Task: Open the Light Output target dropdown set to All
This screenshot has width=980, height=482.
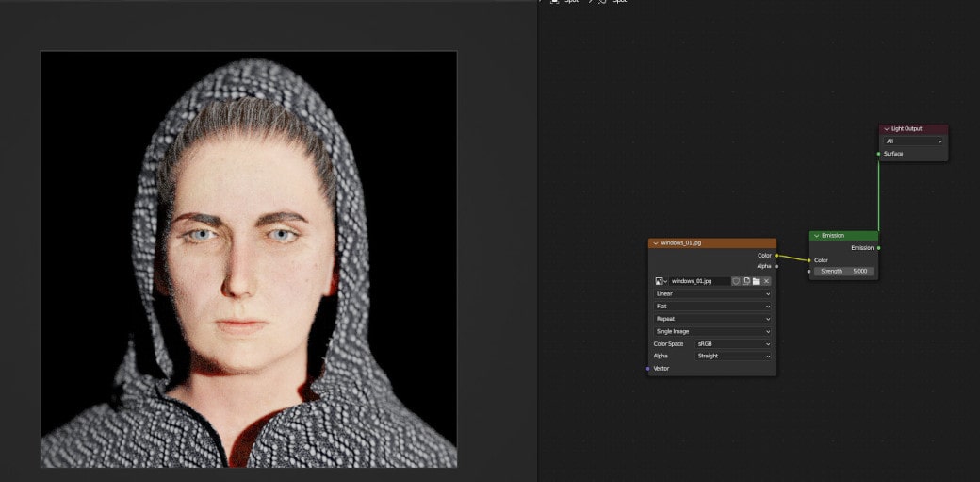Action: tap(913, 141)
